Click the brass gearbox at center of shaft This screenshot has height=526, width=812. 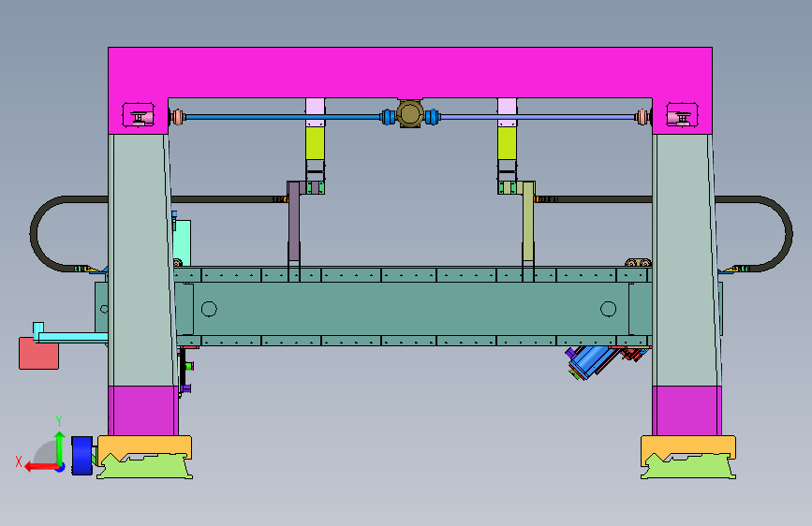(409, 114)
